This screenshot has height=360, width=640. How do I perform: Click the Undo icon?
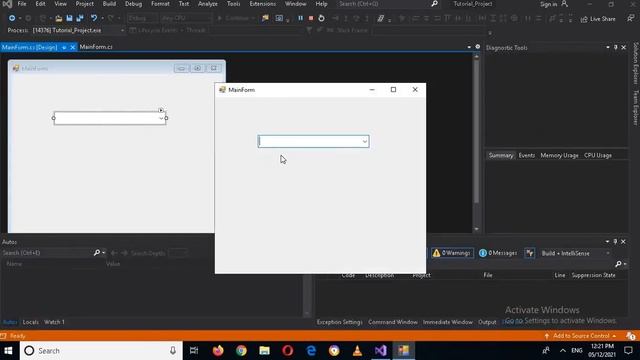click(94, 18)
